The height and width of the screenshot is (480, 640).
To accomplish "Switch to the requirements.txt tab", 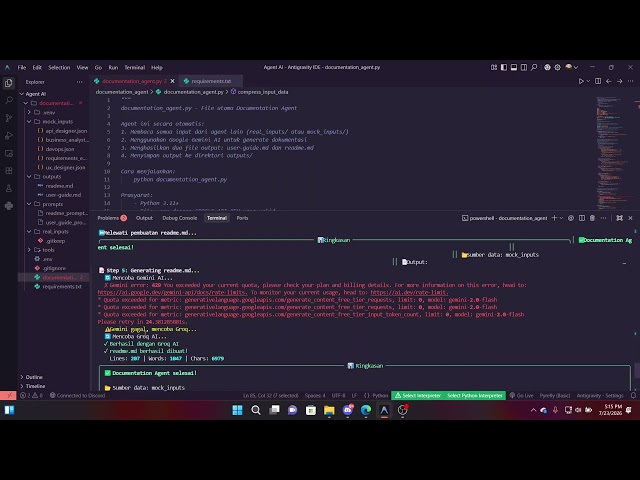I will pos(211,81).
